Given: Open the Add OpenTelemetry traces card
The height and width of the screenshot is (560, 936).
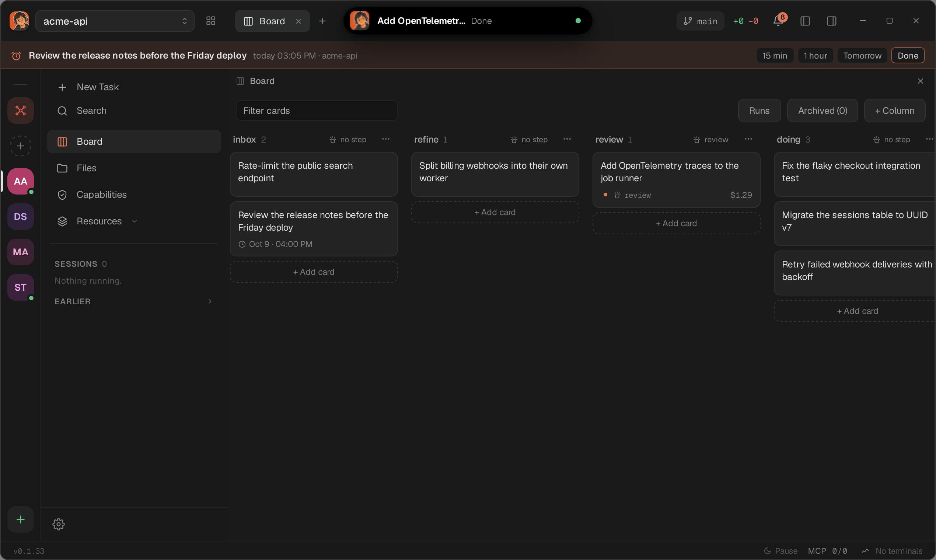Looking at the screenshot, I should pyautogui.click(x=676, y=180).
